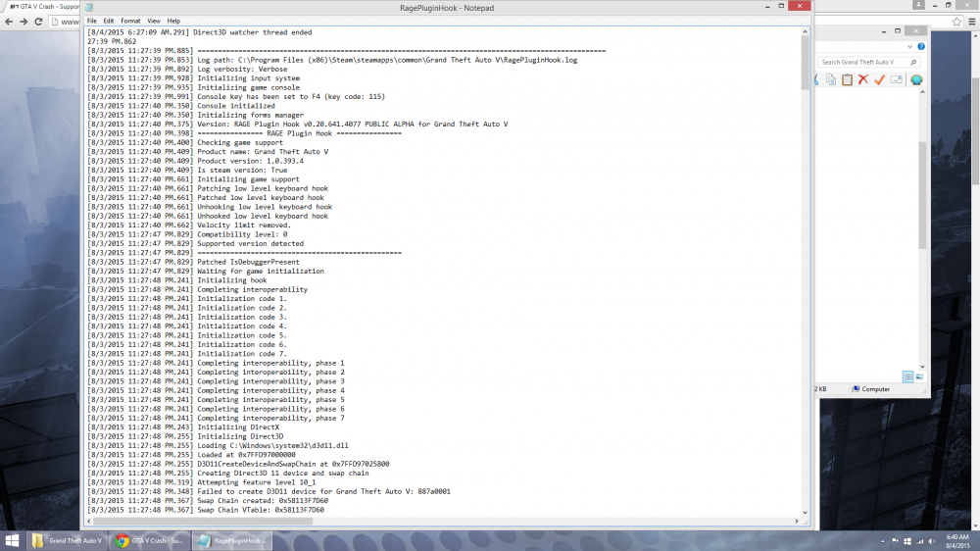Click the blue shell icon in Explorer toolbar
Viewport: 980px width, 551px height.
[x=916, y=79]
